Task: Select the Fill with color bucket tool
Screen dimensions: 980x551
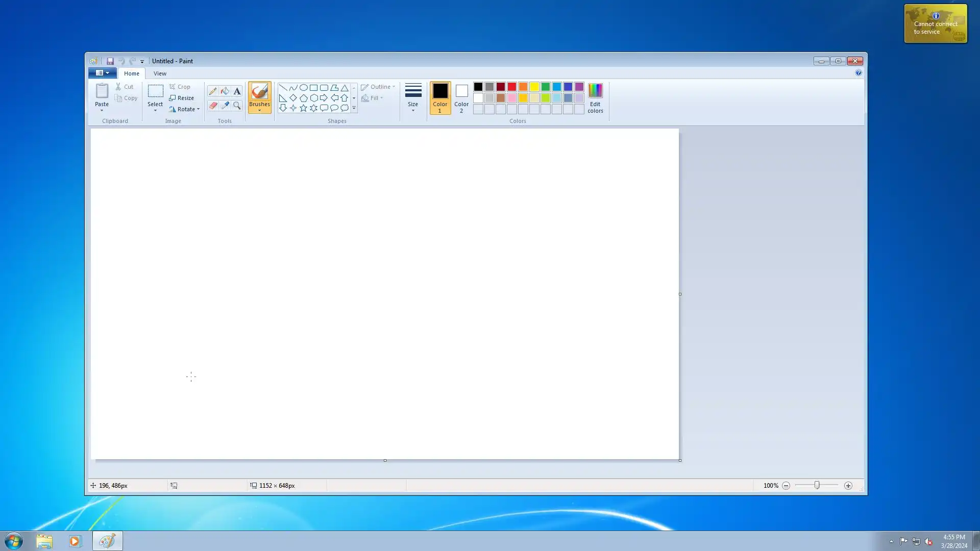Action: coord(225,91)
